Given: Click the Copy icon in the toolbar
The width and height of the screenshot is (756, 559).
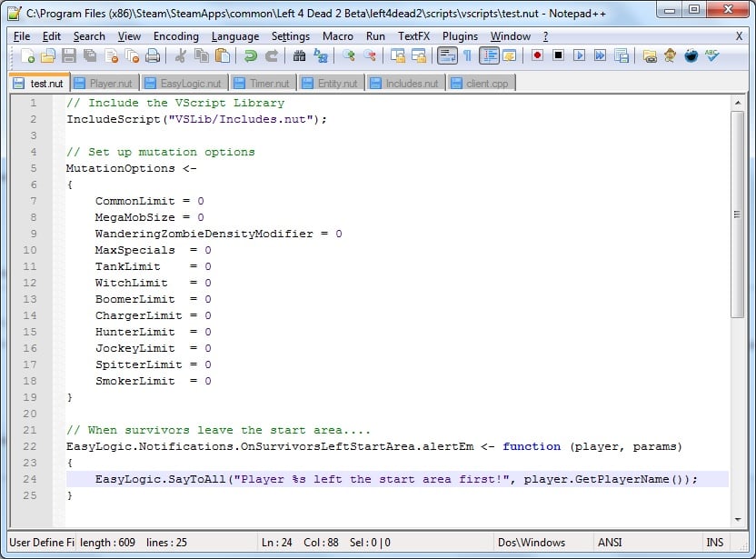Looking at the screenshot, I should (x=202, y=56).
